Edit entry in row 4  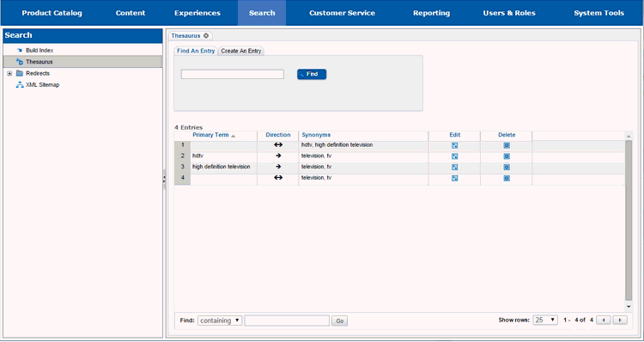454,179
